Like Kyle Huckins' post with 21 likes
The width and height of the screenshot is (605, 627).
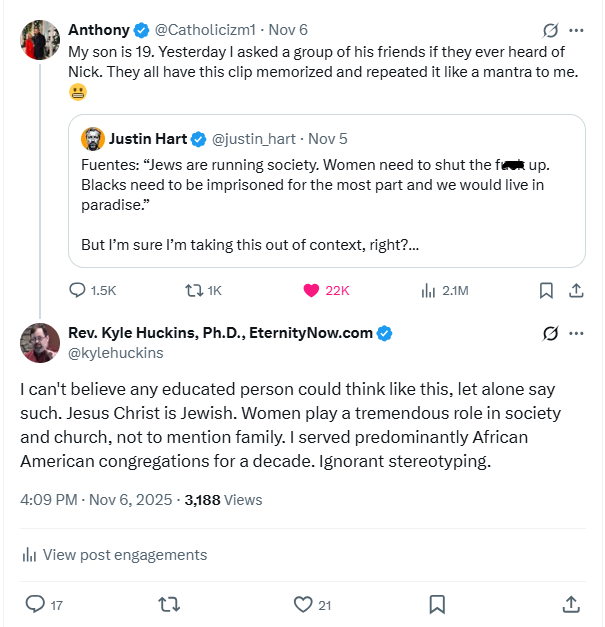point(304,604)
